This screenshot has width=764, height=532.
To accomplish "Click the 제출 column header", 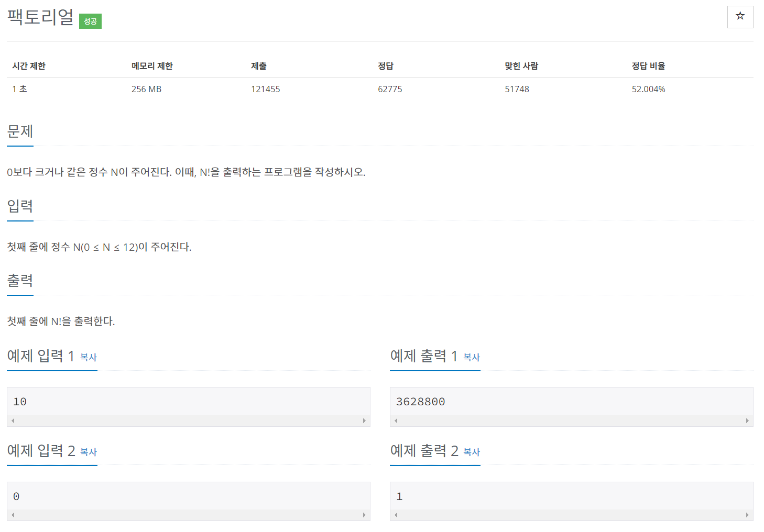I will (259, 66).
